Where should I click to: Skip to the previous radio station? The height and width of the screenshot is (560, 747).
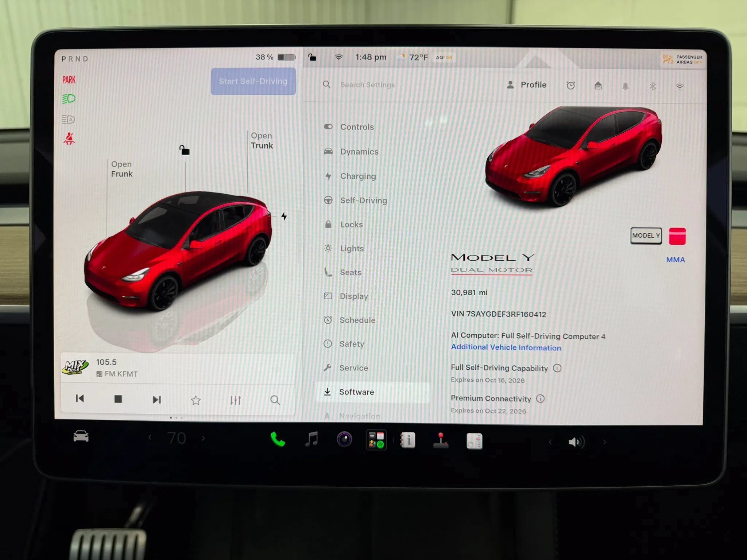(x=80, y=398)
